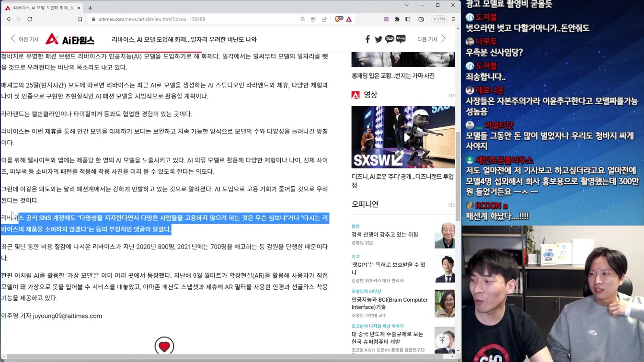
Task: Play the SXSW robot video thumbnail
Action: (x=403, y=137)
